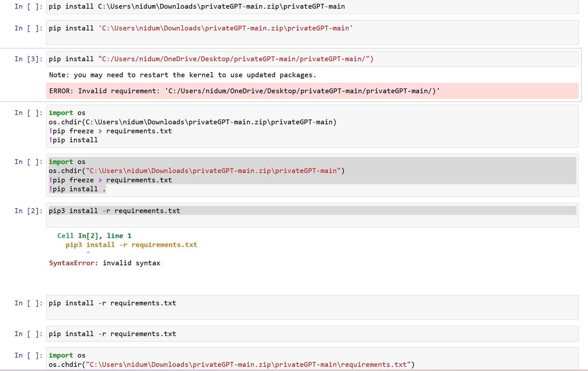588x371 pixels.
Task: Select the first pip install -r requirements.txt cell
Action: (112, 303)
